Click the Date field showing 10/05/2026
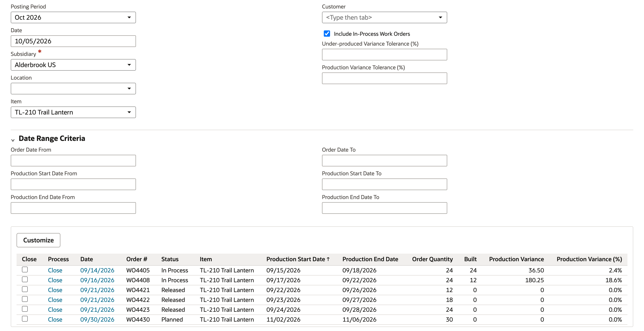 tap(73, 41)
